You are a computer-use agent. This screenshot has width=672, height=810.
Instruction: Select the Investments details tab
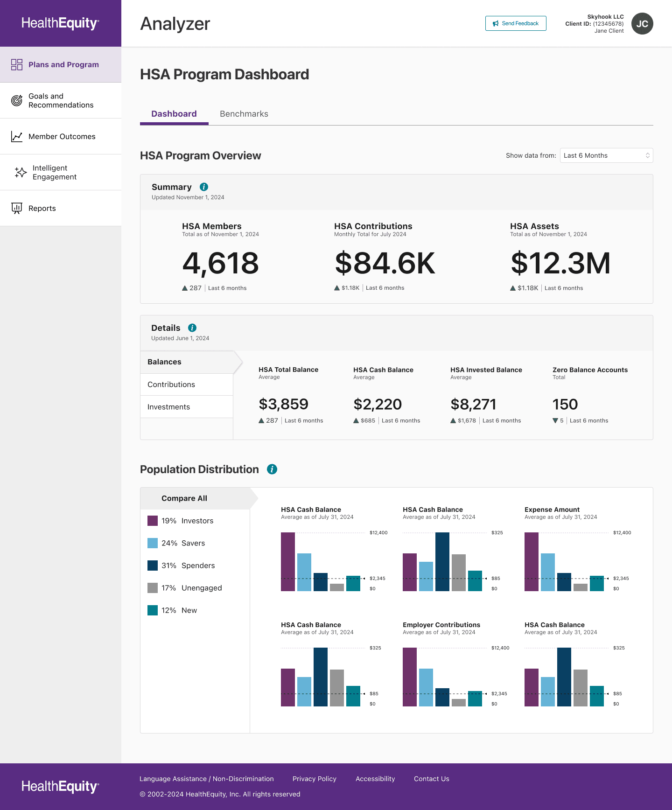[x=187, y=407]
